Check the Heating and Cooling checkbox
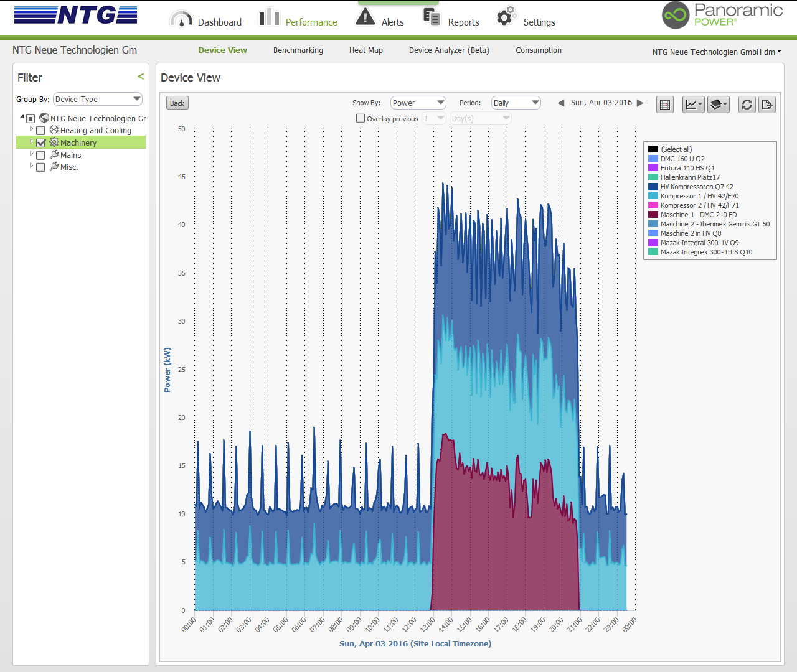 [x=41, y=131]
